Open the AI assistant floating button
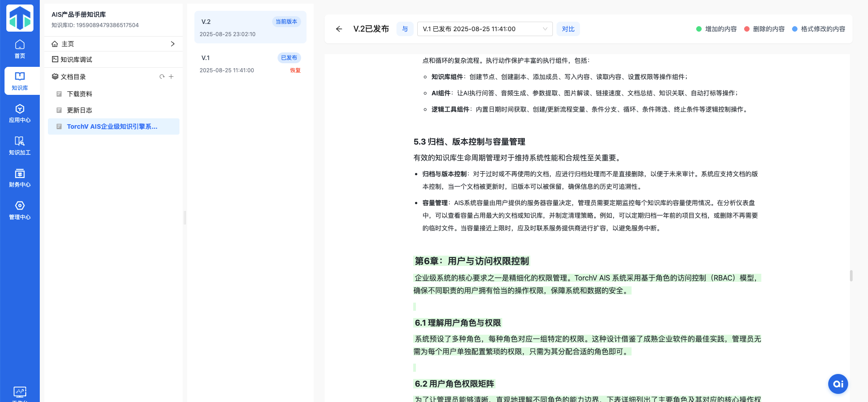The height and width of the screenshot is (402, 868). [838, 384]
